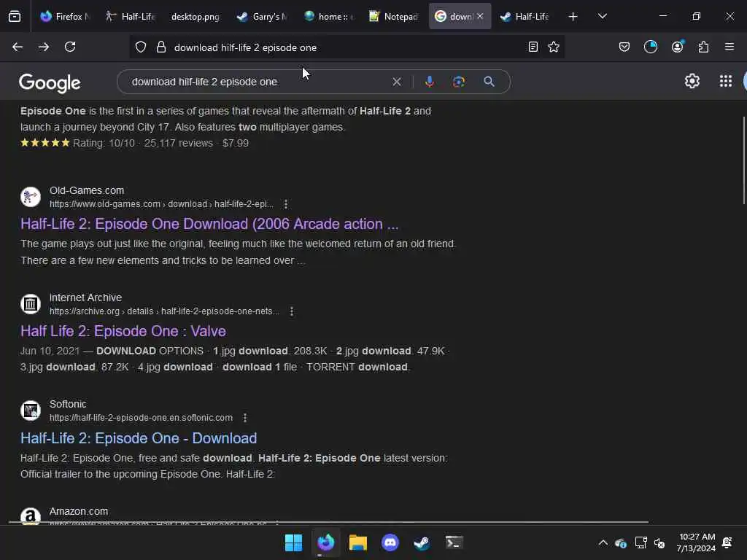Start a Google voice search with the microphone
Viewport: 747px width, 560px height.
429,82
